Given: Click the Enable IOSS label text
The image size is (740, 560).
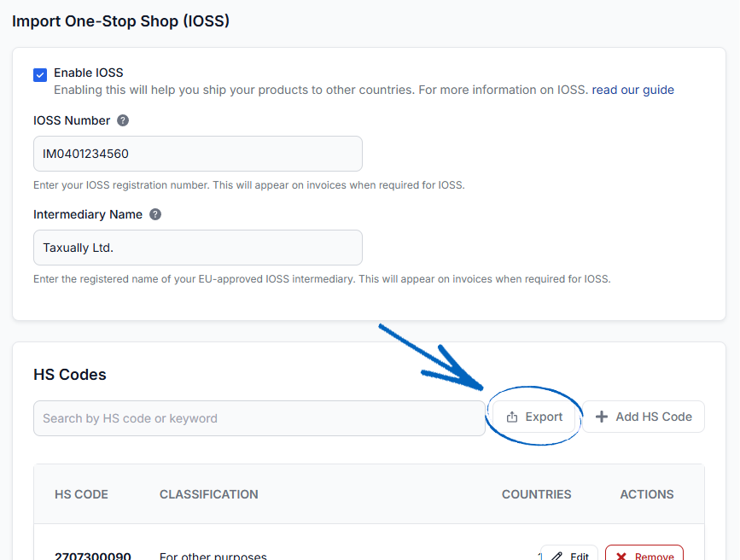Looking at the screenshot, I should pyautogui.click(x=88, y=73).
